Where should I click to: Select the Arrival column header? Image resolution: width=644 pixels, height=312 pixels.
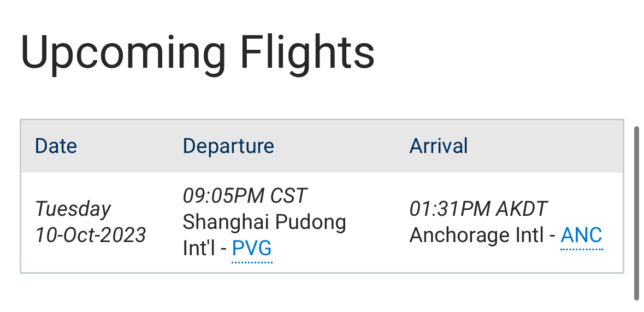coord(439,146)
